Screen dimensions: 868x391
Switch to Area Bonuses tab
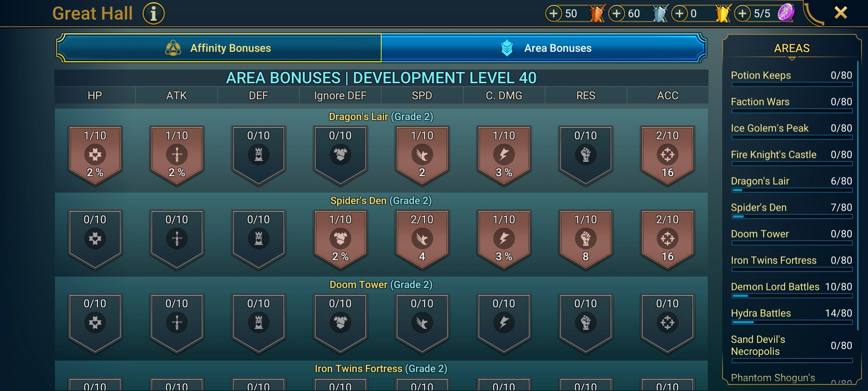(x=544, y=48)
